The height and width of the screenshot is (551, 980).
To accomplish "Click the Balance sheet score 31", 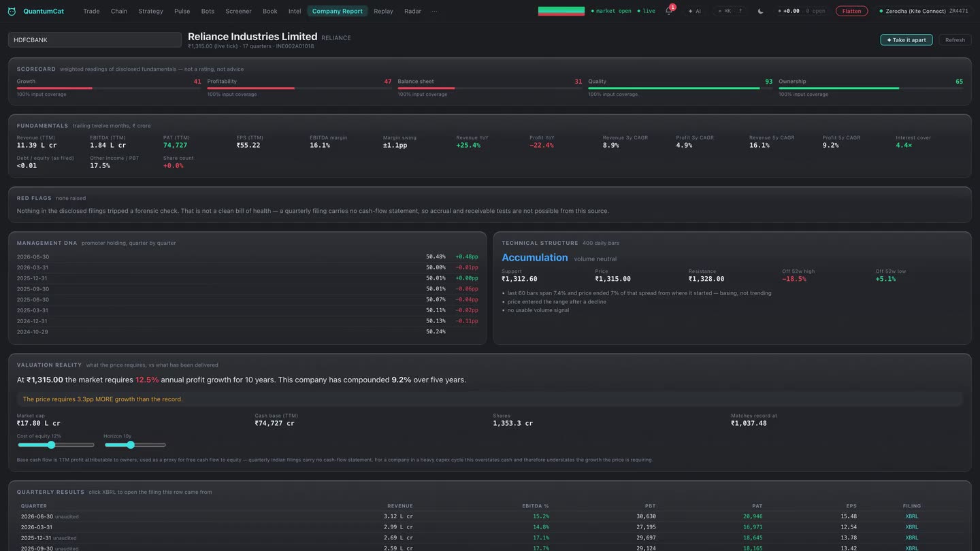I will coord(578,82).
